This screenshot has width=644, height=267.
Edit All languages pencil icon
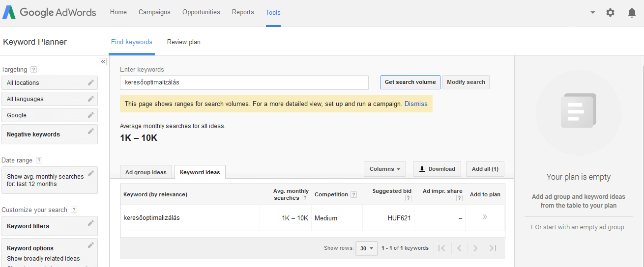(x=90, y=99)
